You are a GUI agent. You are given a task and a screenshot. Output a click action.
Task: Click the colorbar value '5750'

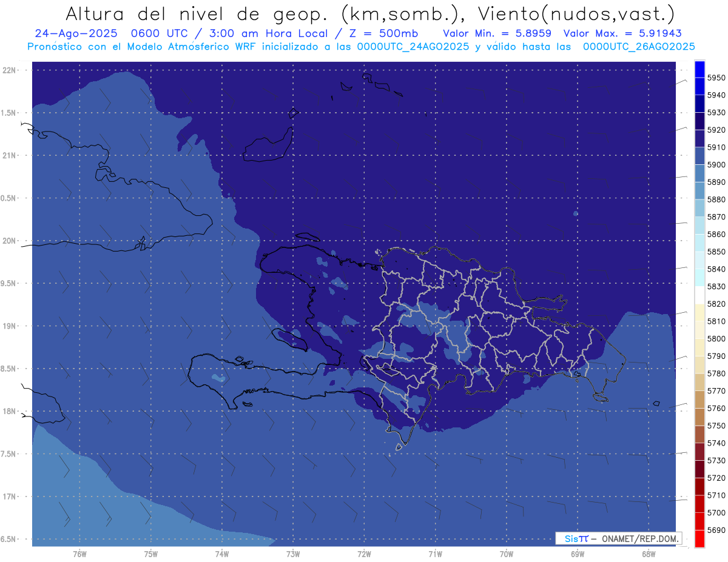click(x=716, y=426)
